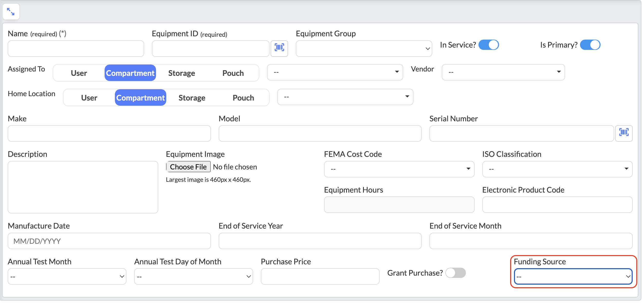Open the FEMA Cost Code dropdown

click(399, 169)
